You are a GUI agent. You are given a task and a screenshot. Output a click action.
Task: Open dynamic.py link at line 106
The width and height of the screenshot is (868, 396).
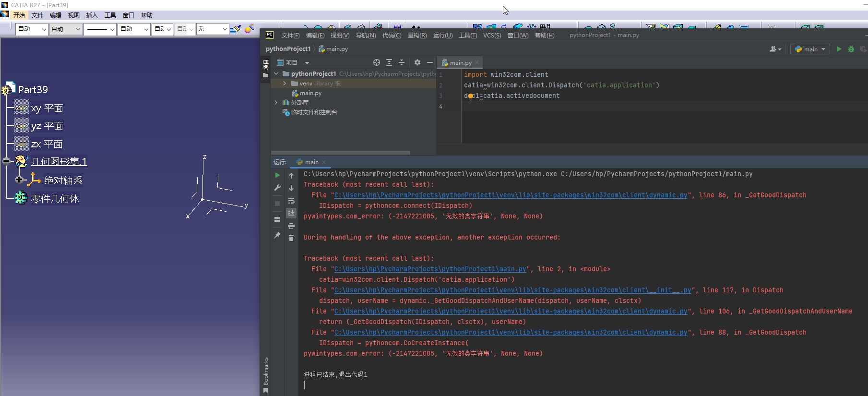point(511,312)
